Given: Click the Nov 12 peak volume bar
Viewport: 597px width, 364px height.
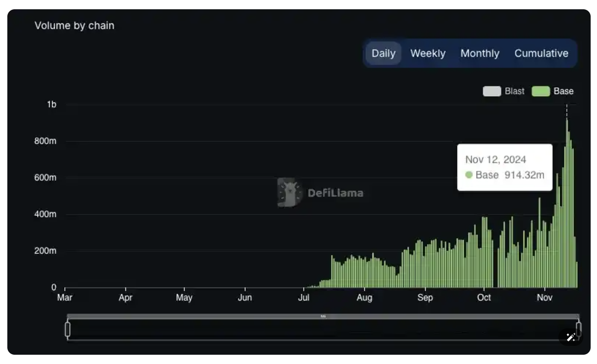Looking at the screenshot, I should (x=567, y=205).
